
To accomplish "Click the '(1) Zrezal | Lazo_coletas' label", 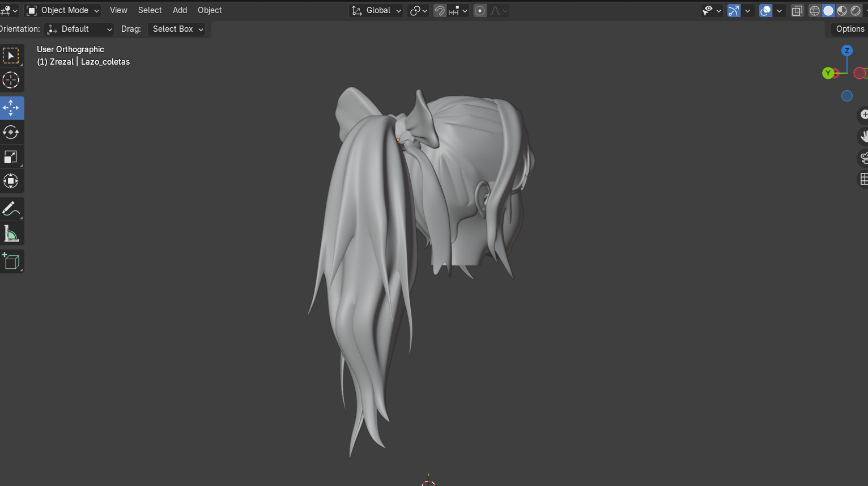I will [83, 62].
